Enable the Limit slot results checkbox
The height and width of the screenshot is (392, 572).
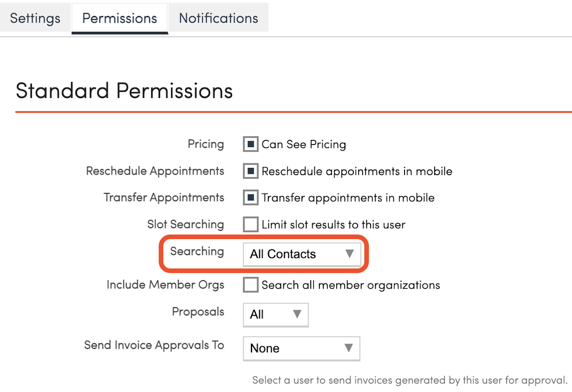(251, 224)
